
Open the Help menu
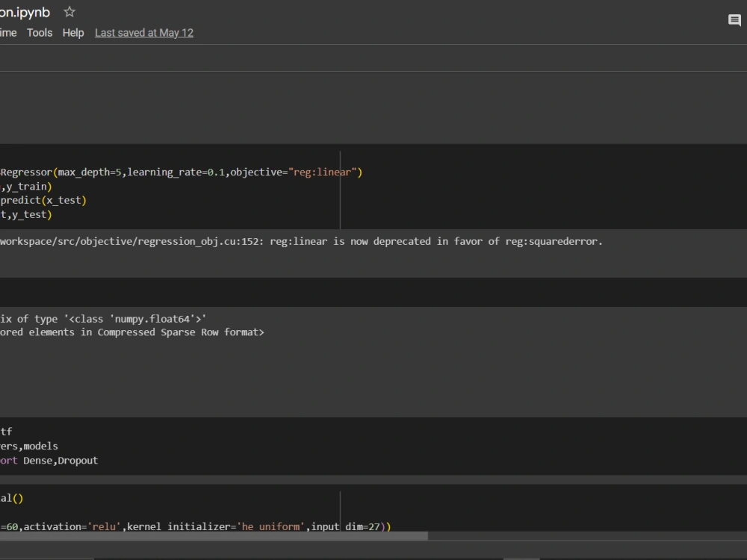[x=72, y=33]
